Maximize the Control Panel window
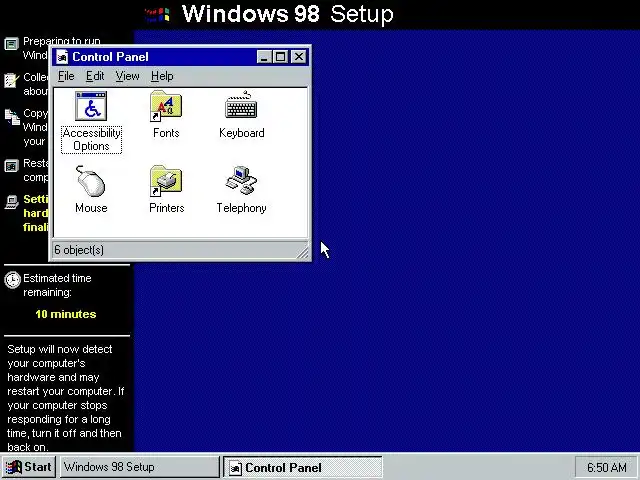Screen dimensions: 640x480 click(x=280, y=57)
